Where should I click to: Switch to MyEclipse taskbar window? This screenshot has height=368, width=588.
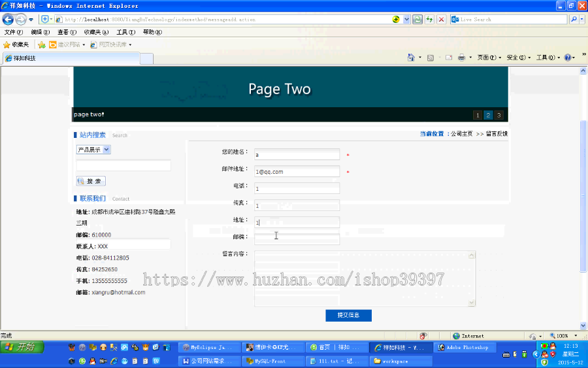[x=208, y=347]
